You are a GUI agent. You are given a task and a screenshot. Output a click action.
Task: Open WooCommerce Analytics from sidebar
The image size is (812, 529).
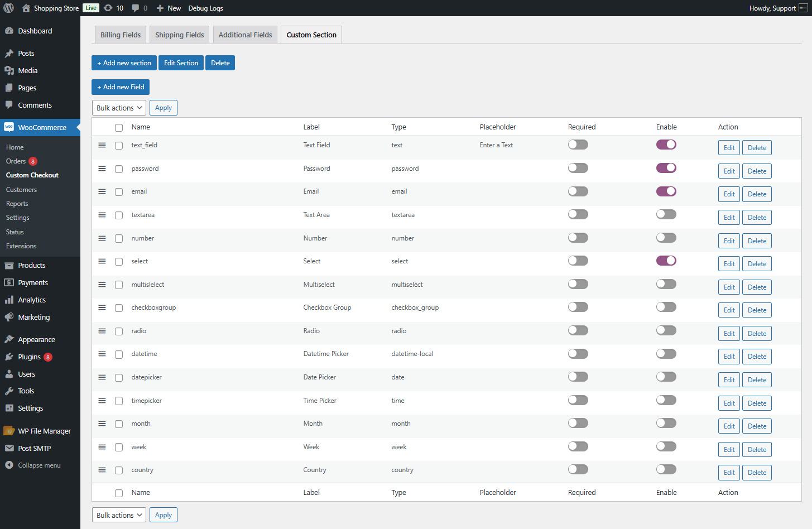[32, 300]
